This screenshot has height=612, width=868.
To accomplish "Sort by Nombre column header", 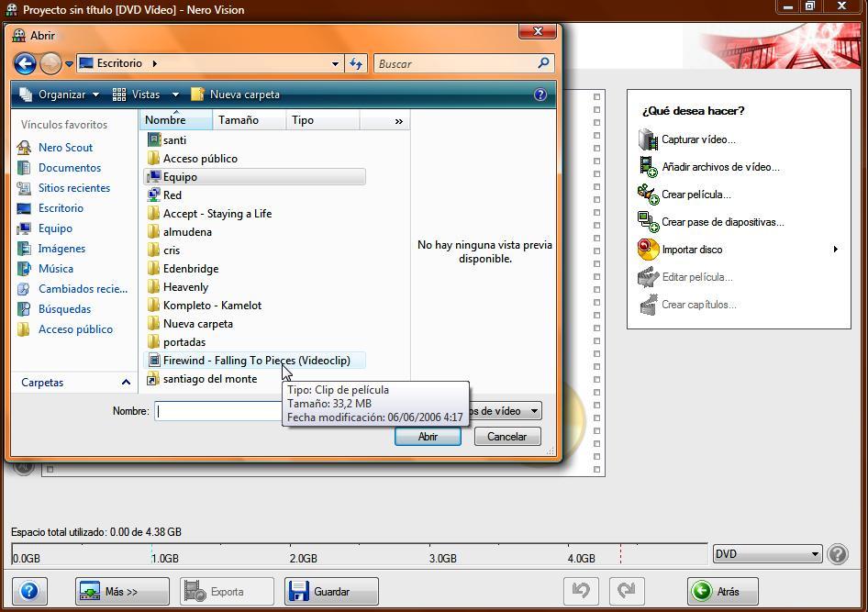I will [175, 120].
